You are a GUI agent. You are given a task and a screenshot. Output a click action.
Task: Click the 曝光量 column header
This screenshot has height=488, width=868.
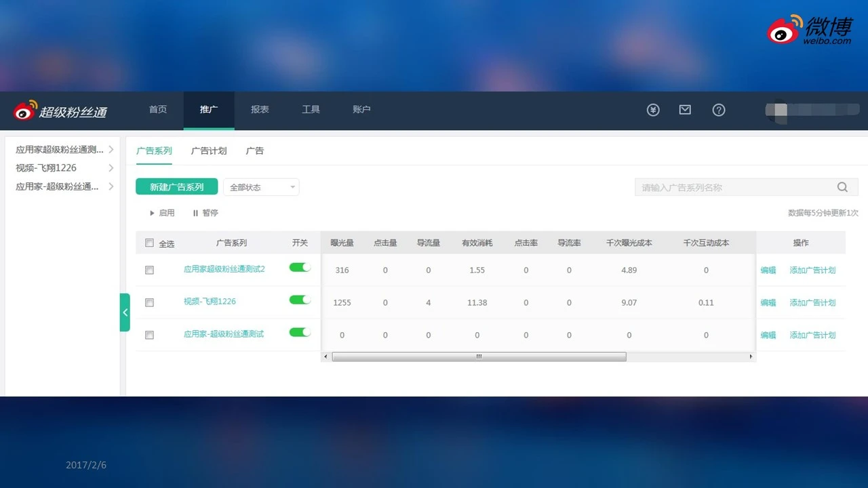[x=342, y=243]
